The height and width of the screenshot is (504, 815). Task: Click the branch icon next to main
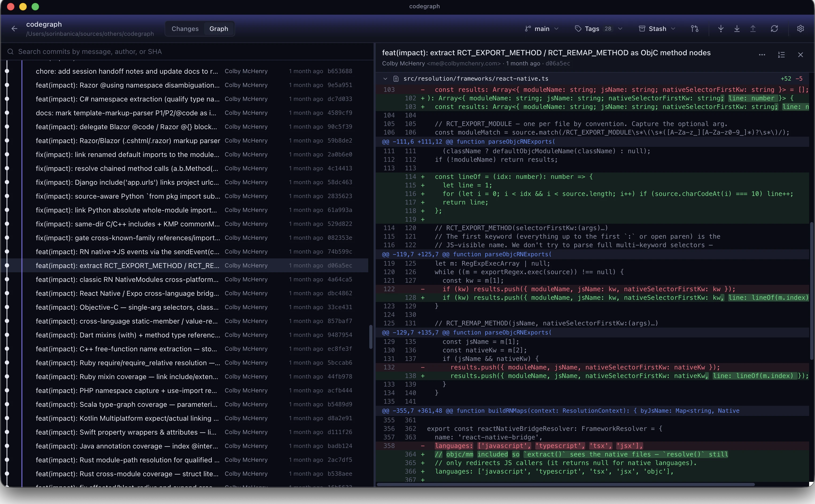pos(527,29)
